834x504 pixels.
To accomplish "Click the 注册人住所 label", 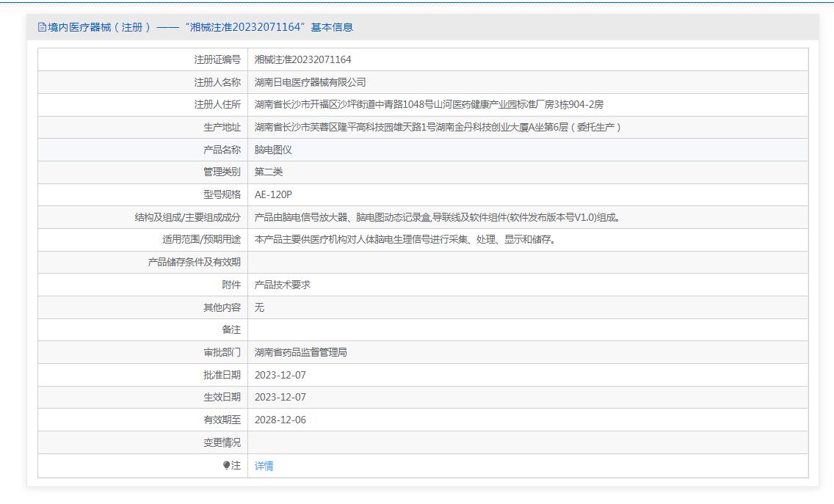I will coord(217,105).
